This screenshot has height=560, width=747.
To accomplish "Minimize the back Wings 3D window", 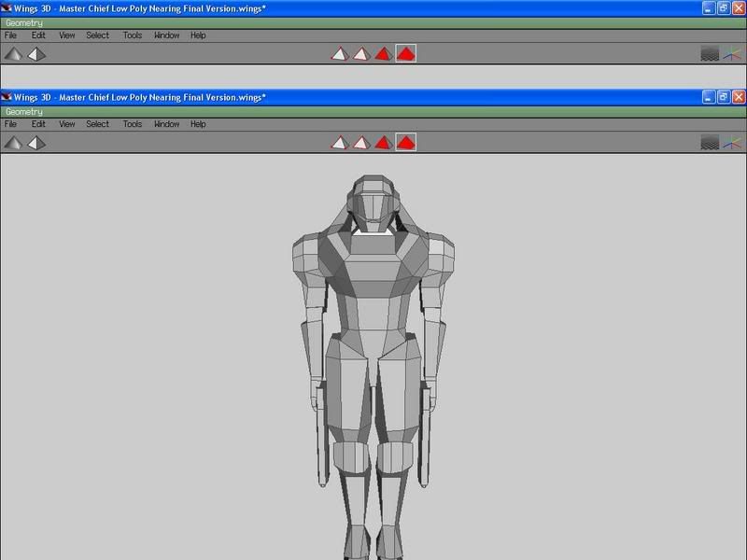I will tap(709, 8).
